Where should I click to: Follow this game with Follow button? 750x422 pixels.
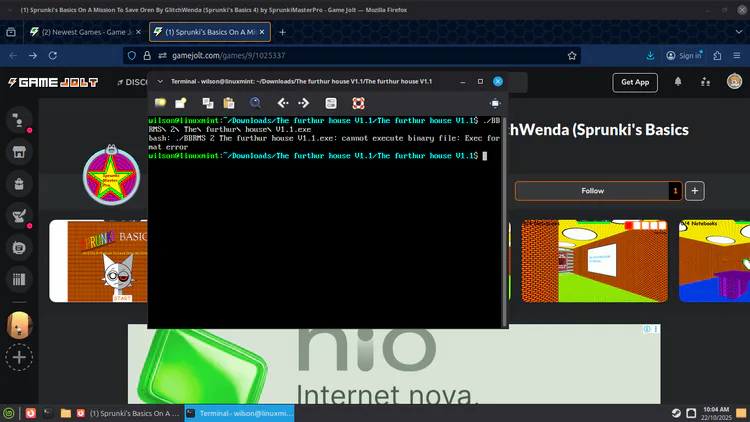click(592, 191)
